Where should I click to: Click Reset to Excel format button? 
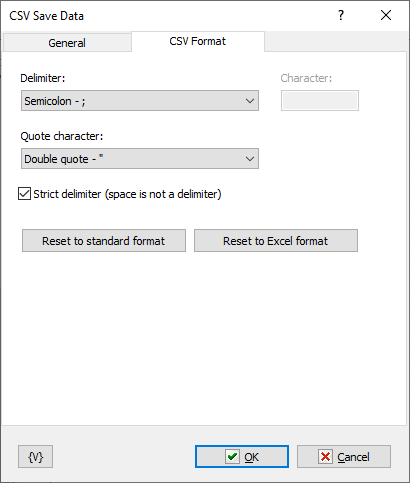pos(276,241)
